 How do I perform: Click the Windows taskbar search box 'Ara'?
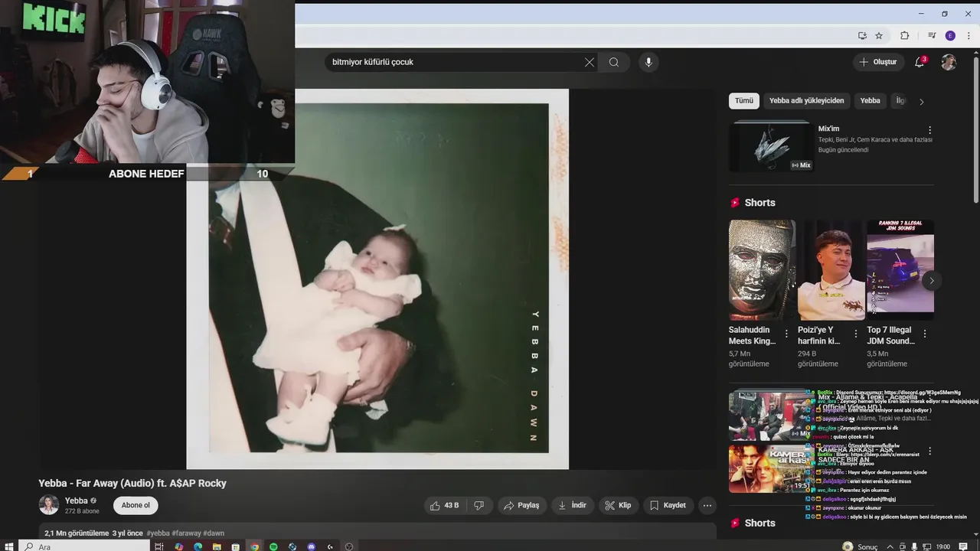pos(84,546)
